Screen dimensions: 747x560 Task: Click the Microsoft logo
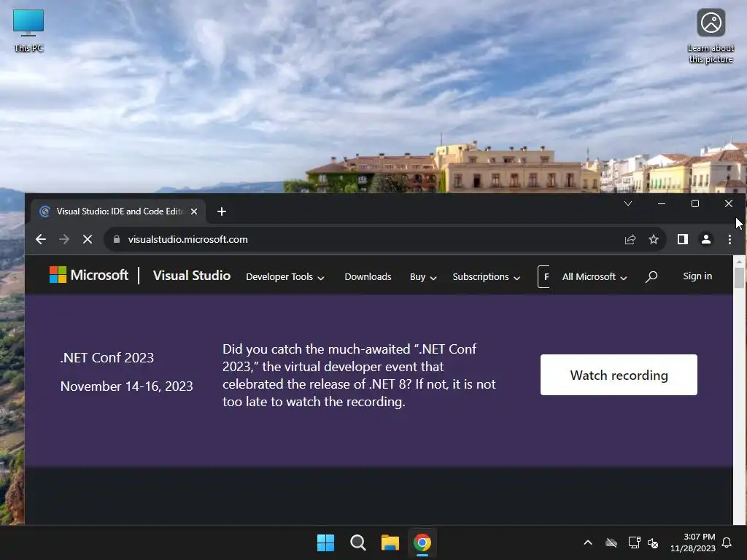(89, 275)
